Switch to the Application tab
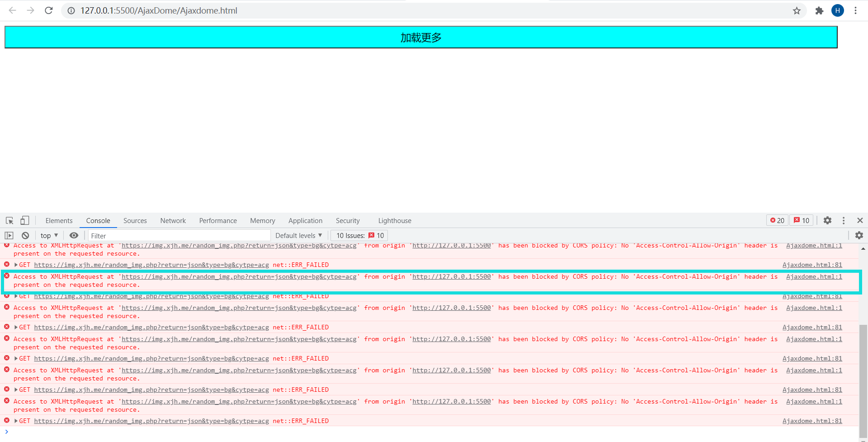Viewport: 868px width, 442px height. [306, 220]
